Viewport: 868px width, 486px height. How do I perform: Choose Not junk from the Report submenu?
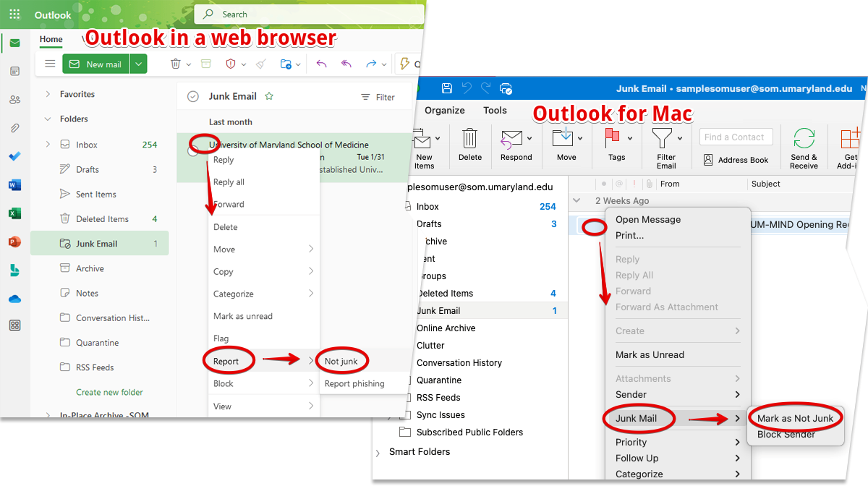coord(341,361)
